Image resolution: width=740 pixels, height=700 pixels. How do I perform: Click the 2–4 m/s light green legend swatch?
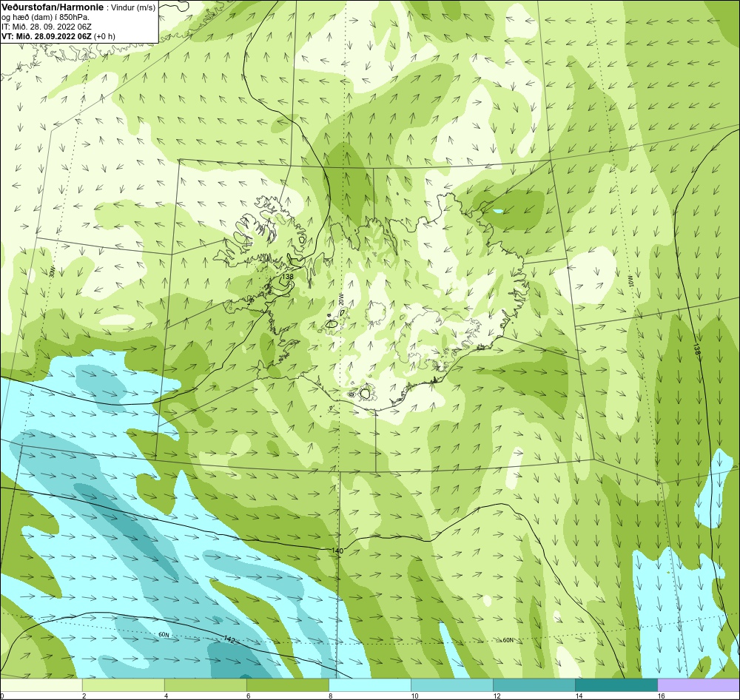(x=123, y=685)
